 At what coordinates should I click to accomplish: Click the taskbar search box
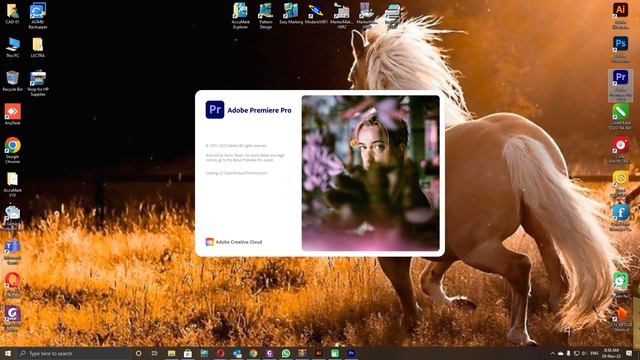tap(73, 353)
